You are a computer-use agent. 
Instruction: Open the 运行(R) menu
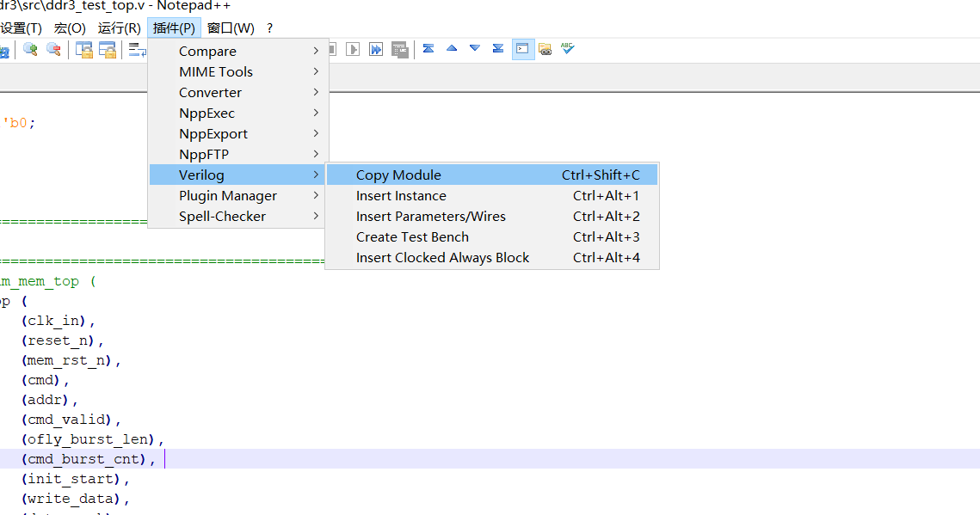120,28
